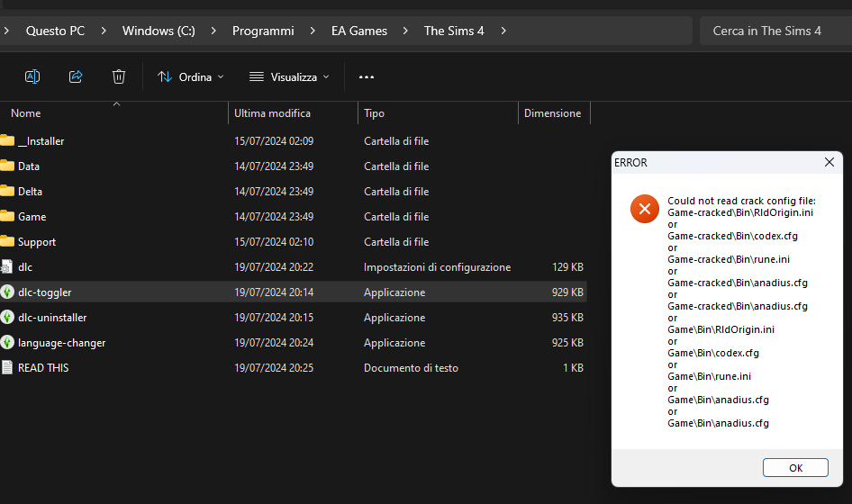The height and width of the screenshot is (504, 852).
Task: Navigate to Programmi in the breadcrumb
Action: click(x=263, y=31)
